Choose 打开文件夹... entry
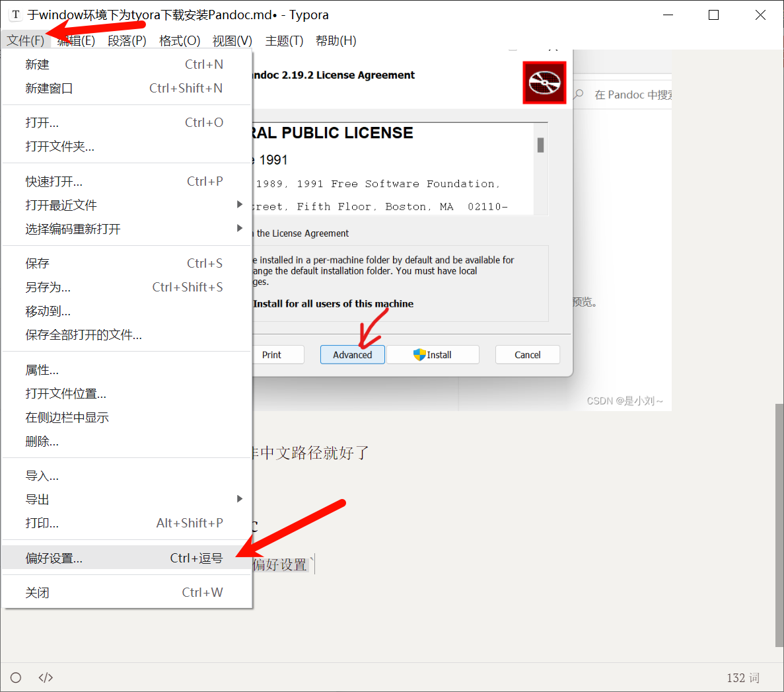 [127, 147]
